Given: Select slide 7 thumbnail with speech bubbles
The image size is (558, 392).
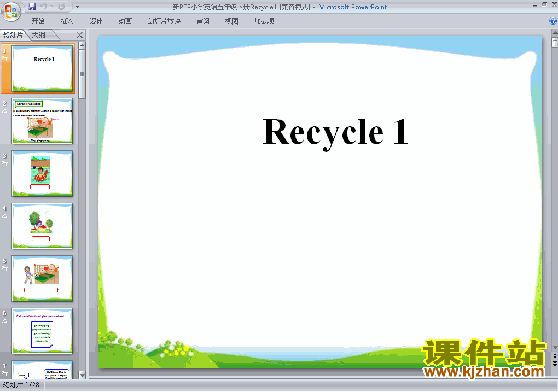Looking at the screenshot, I should pyautogui.click(x=42, y=370).
